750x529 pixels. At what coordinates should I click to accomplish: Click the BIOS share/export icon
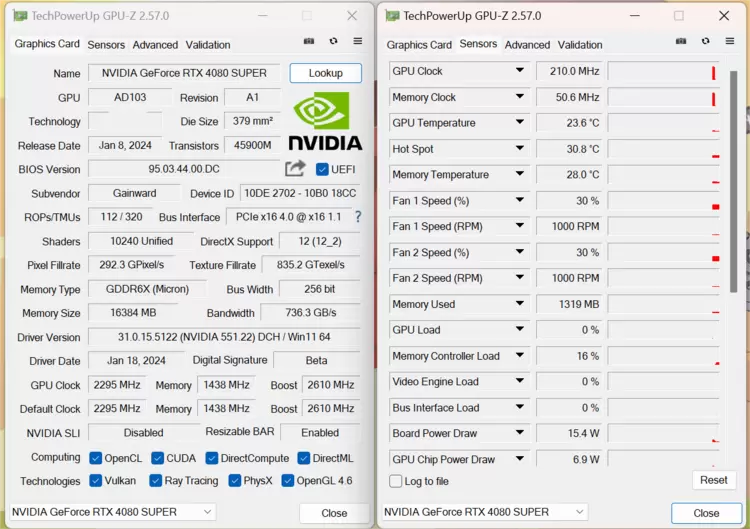[x=295, y=169]
